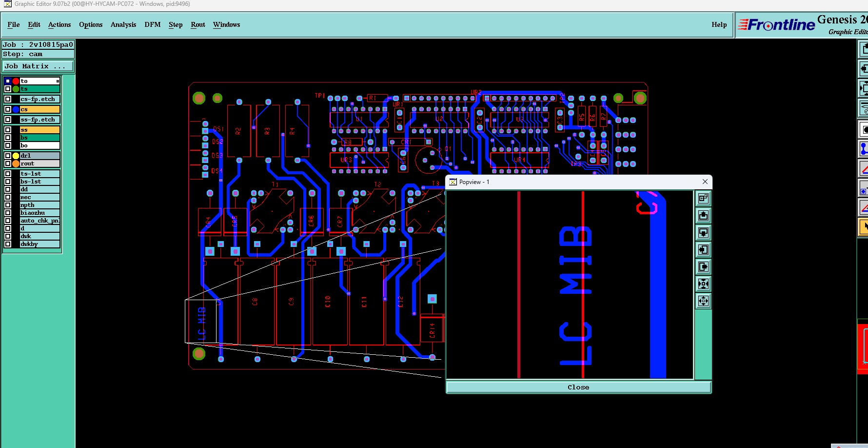Open the DFM menu
Viewport: 868px width, 448px height.
153,24
